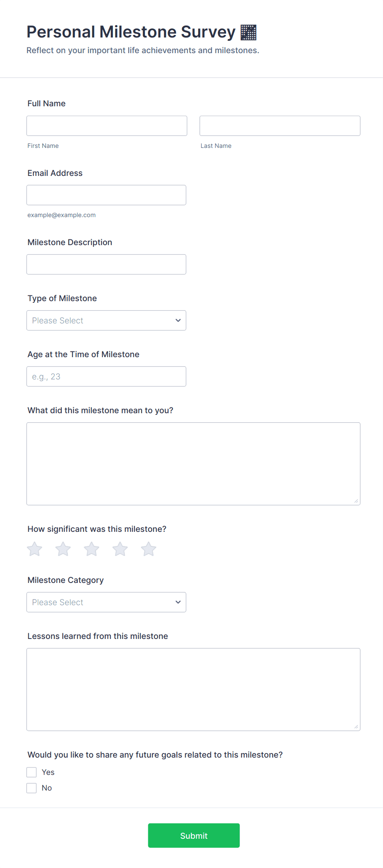The width and height of the screenshot is (383, 868).
Task: Click into the Last Name field
Action: click(x=280, y=126)
